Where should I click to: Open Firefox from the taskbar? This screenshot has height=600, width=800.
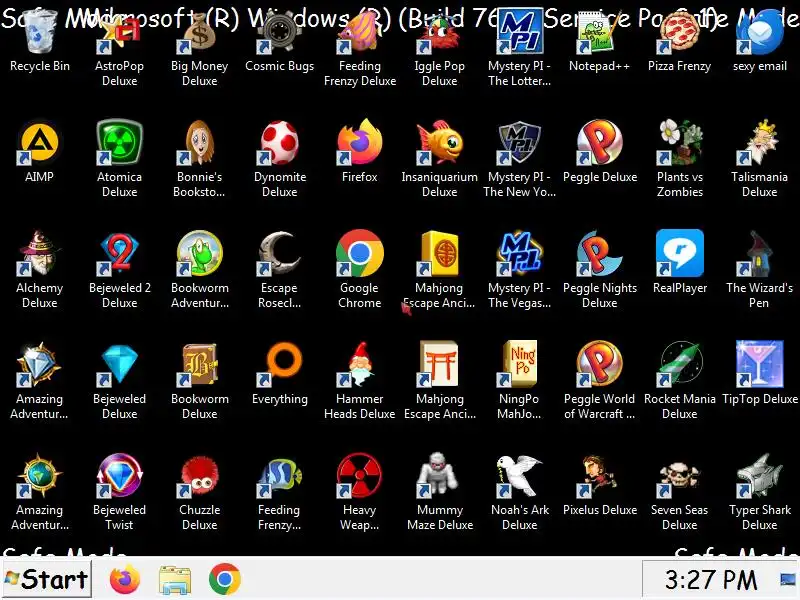point(124,579)
